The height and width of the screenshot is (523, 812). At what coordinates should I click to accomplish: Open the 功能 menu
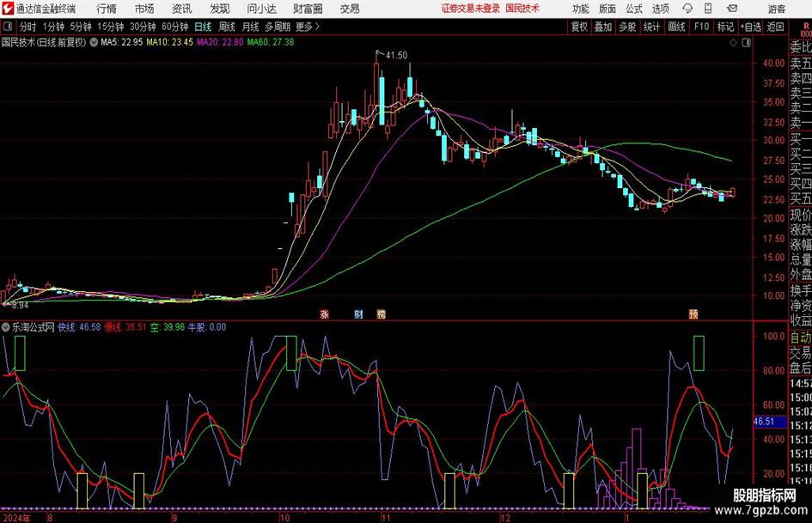click(x=581, y=9)
